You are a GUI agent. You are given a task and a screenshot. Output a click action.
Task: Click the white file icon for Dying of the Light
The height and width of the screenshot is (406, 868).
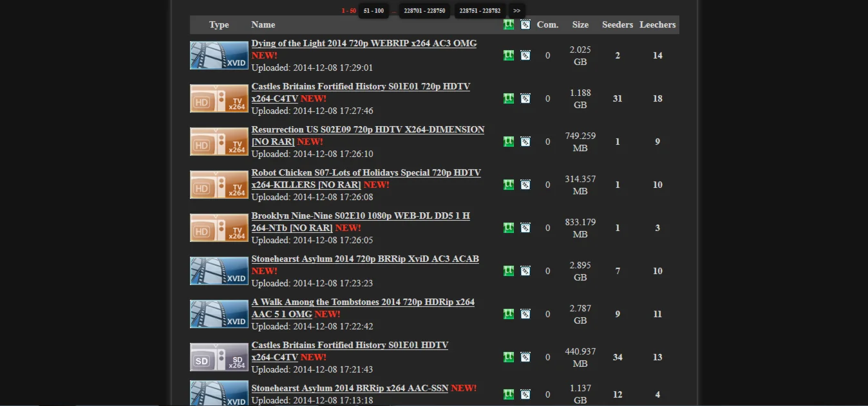tap(525, 55)
